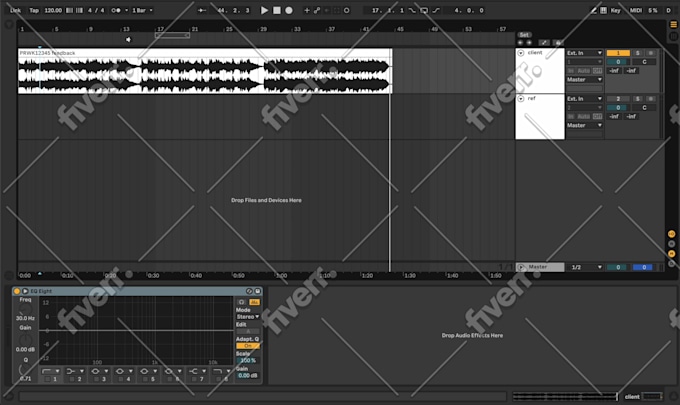
Task: Arm recording on the ref track
Action: point(651,99)
